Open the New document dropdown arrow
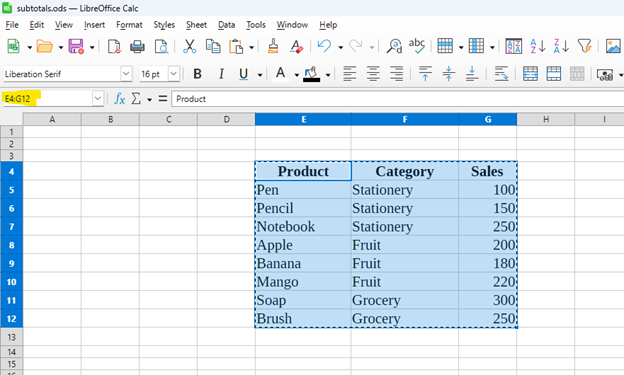 [29, 47]
